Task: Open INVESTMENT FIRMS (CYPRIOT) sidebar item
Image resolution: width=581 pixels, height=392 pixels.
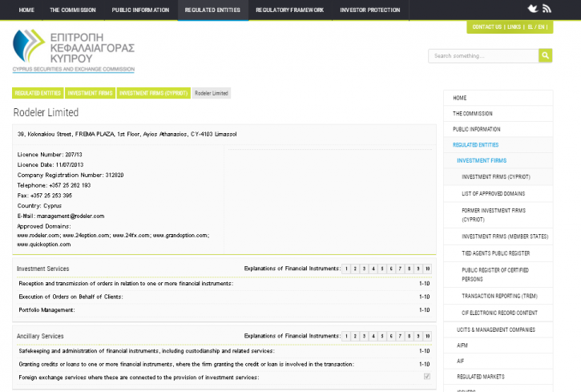Action: [x=498, y=176]
